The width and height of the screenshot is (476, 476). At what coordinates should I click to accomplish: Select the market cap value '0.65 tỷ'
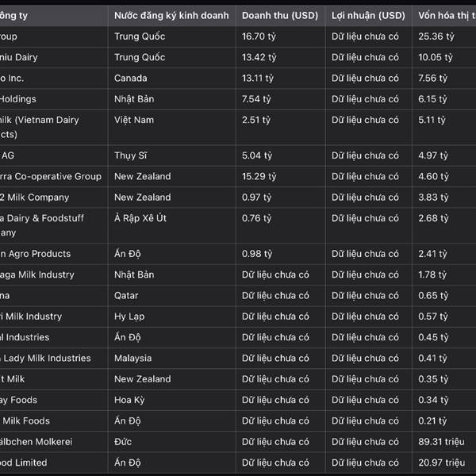tap(433, 296)
